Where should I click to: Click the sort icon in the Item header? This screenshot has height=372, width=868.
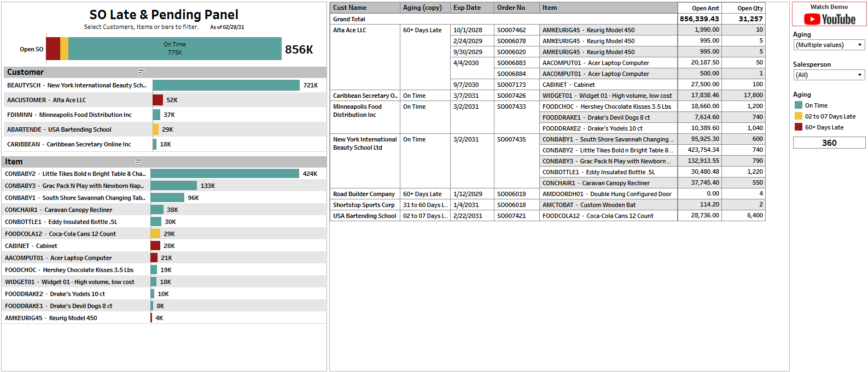coord(138,162)
